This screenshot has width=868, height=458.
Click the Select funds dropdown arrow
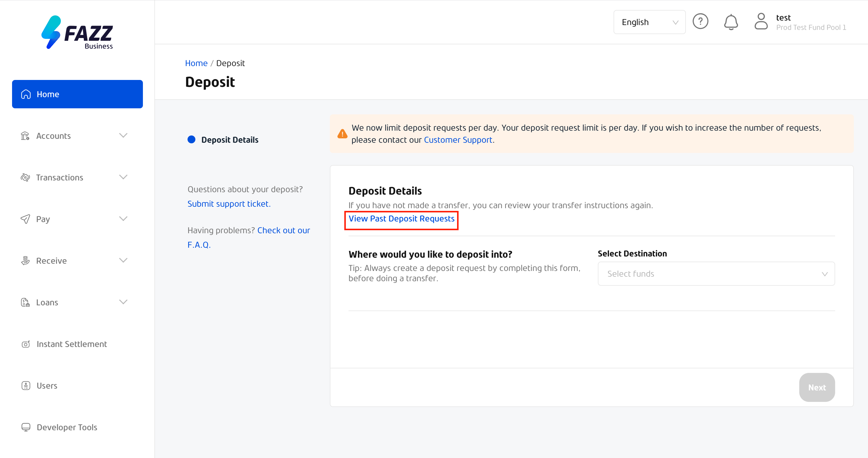click(825, 274)
